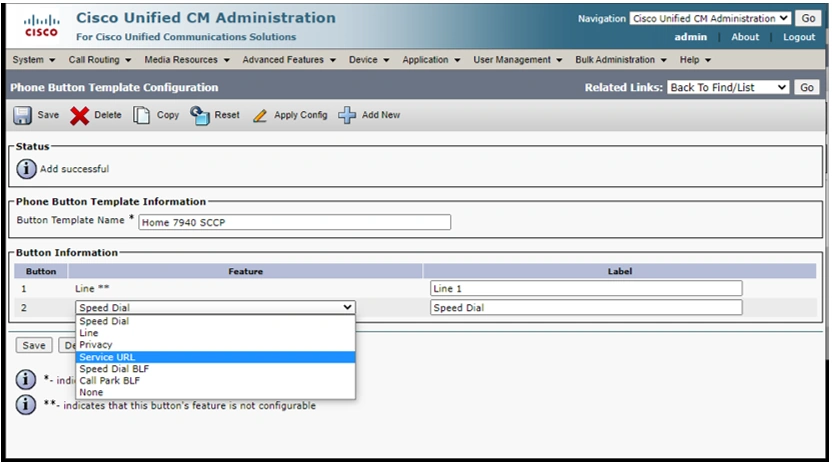Click the Reset toolbar label

(227, 115)
